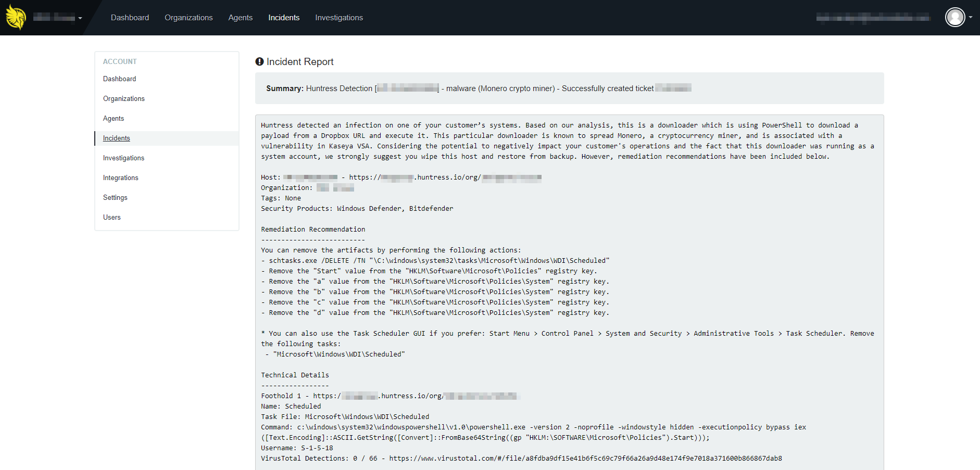This screenshot has width=980, height=470.
Task: Go to Organizations in the top navbar
Action: [x=189, y=18]
